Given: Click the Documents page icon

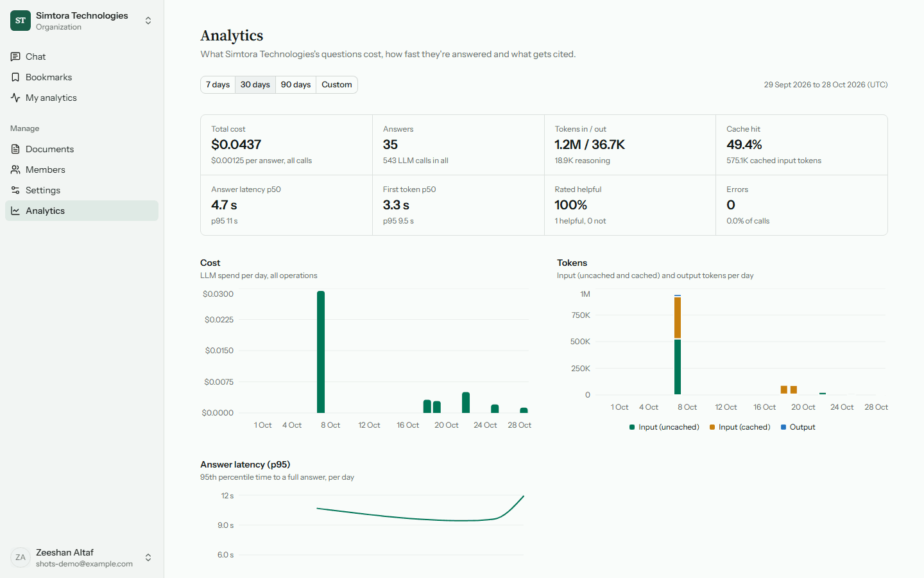Looking at the screenshot, I should [15, 149].
